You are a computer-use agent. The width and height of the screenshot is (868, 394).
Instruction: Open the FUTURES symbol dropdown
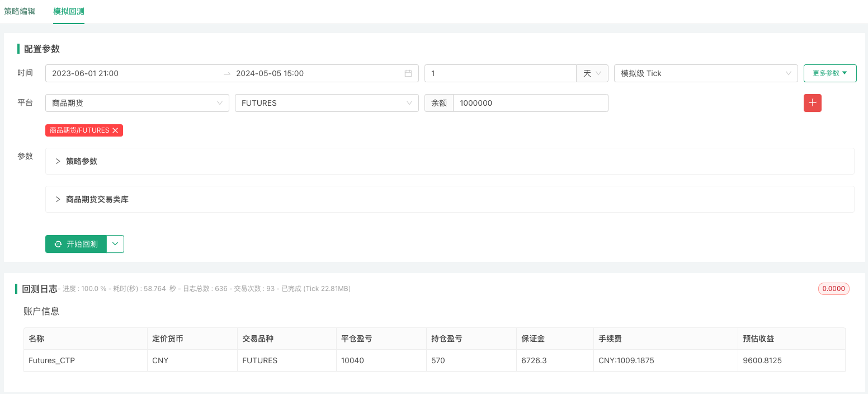[327, 103]
